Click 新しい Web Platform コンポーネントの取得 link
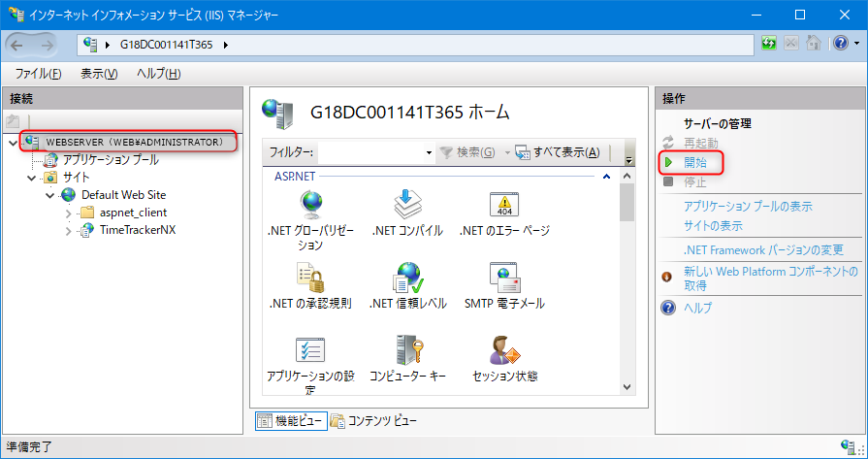Viewport: 868px width, 459px height. pyautogui.click(x=771, y=279)
